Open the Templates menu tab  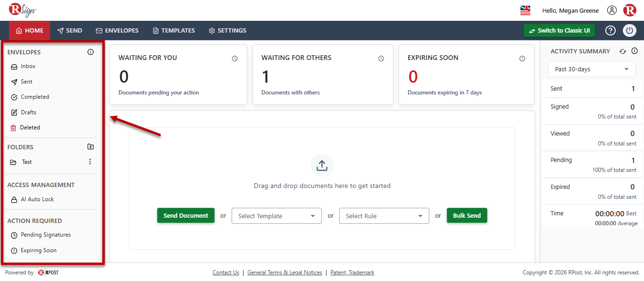[x=174, y=30]
